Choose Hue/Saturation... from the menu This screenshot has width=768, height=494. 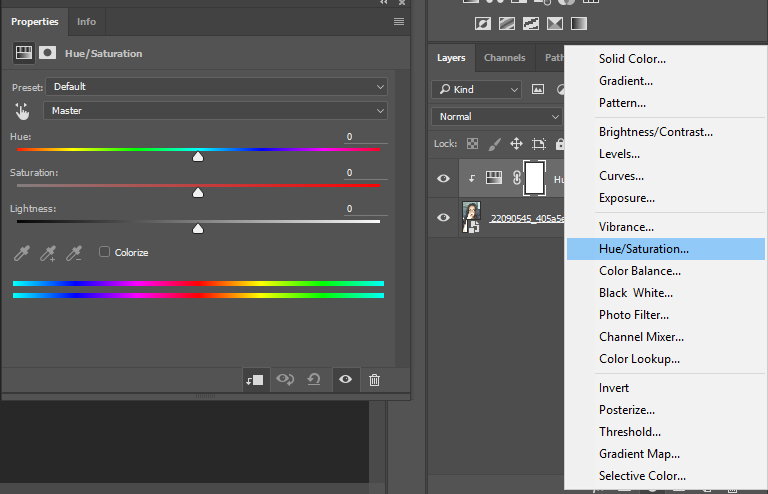[x=666, y=249]
